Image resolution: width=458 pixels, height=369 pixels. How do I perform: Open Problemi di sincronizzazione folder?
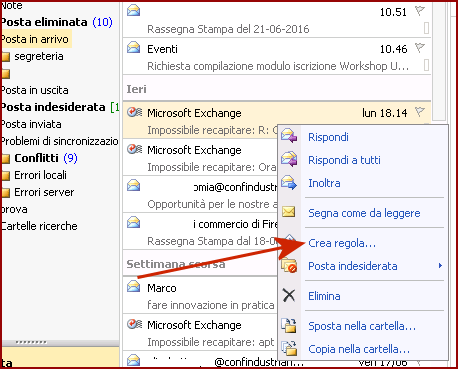pos(60,141)
